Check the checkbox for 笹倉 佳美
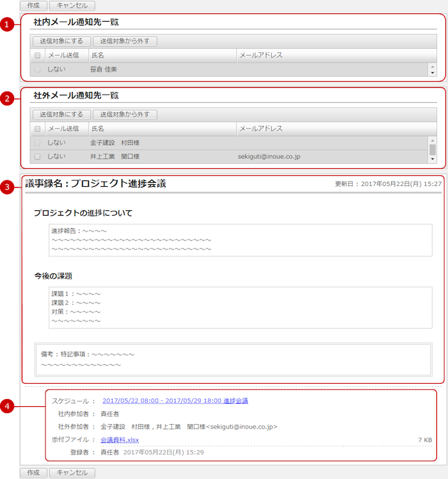Viewport: 448px width, 479px height. point(37,69)
